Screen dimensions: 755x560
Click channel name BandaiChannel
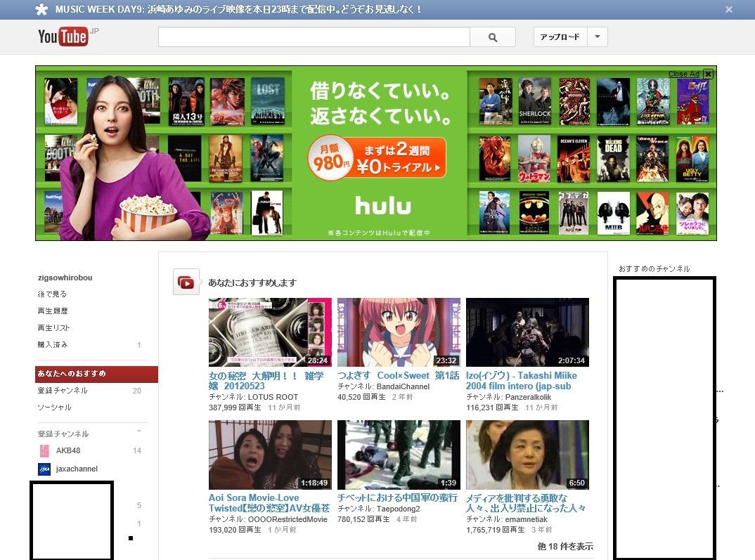pos(403,386)
